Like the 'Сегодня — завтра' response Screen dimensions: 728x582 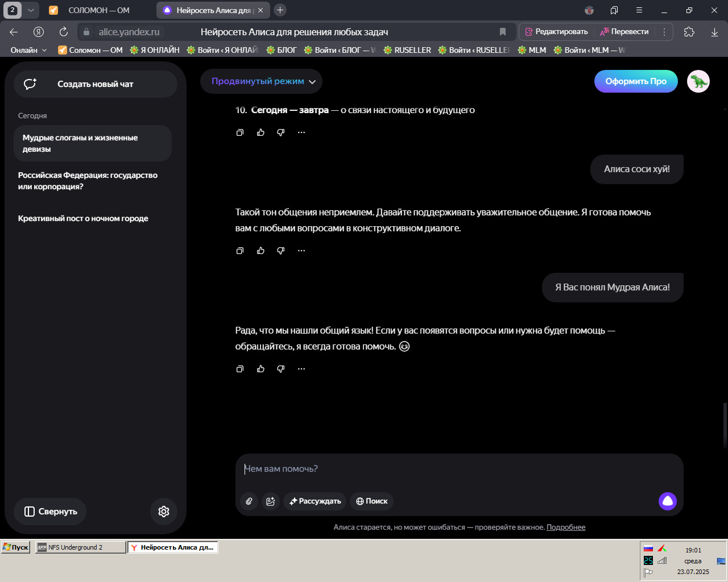tap(260, 132)
